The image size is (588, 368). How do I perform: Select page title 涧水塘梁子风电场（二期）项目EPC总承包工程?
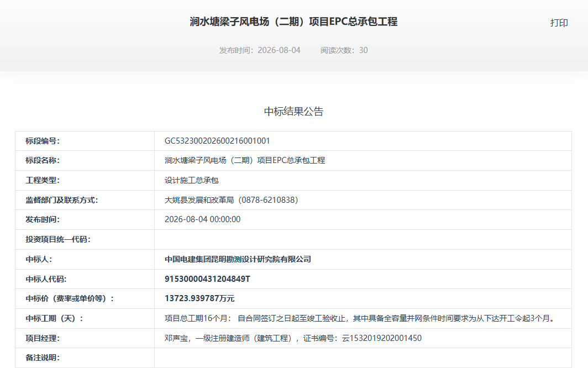[x=293, y=22]
